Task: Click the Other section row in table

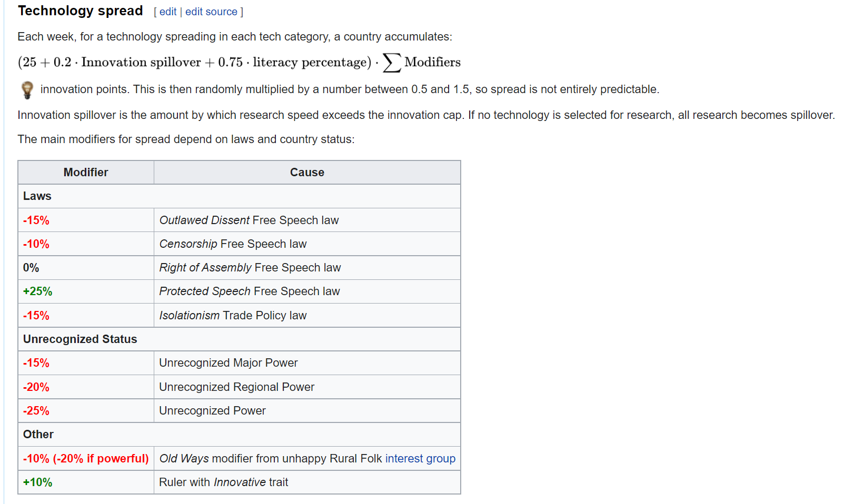Action: point(239,435)
